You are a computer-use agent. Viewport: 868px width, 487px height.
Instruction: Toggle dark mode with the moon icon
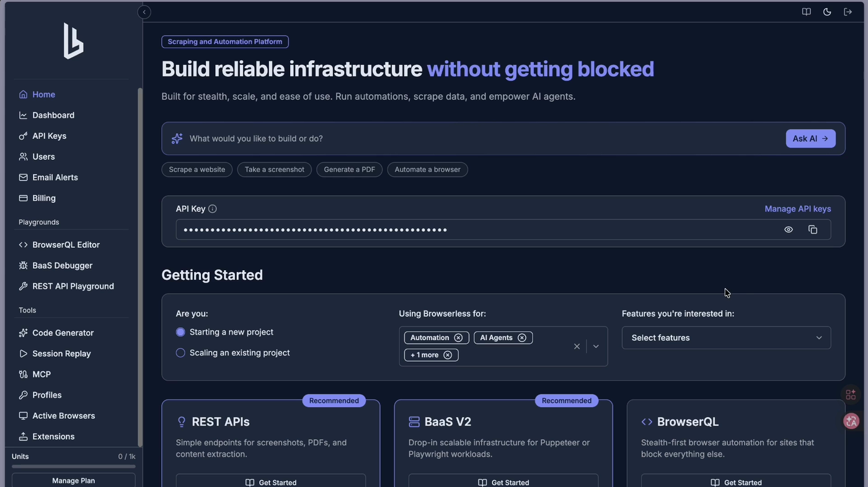tap(827, 12)
